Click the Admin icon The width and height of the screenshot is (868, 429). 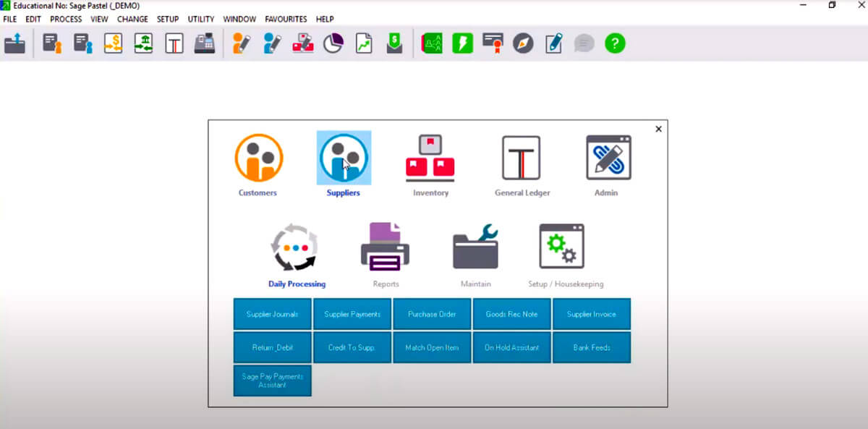pyautogui.click(x=608, y=158)
